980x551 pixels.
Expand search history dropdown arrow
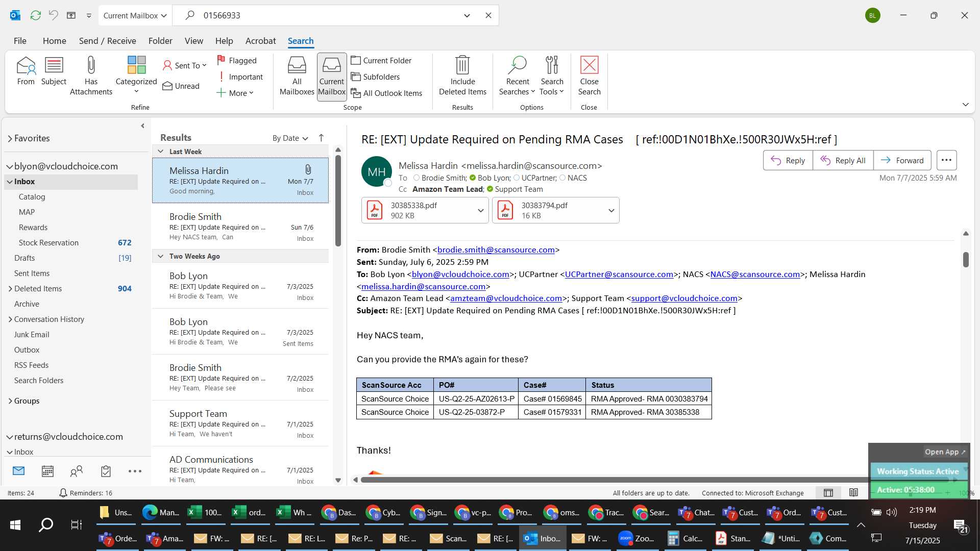pyautogui.click(x=467, y=15)
